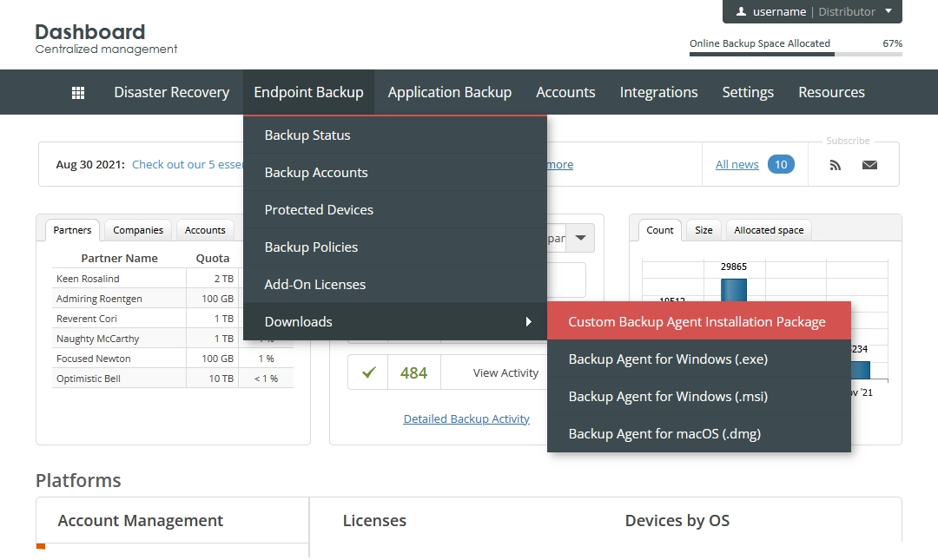Screen dimensions: 938x560
Task: Open the Check out our 5 news link
Action: click(188, 165)
